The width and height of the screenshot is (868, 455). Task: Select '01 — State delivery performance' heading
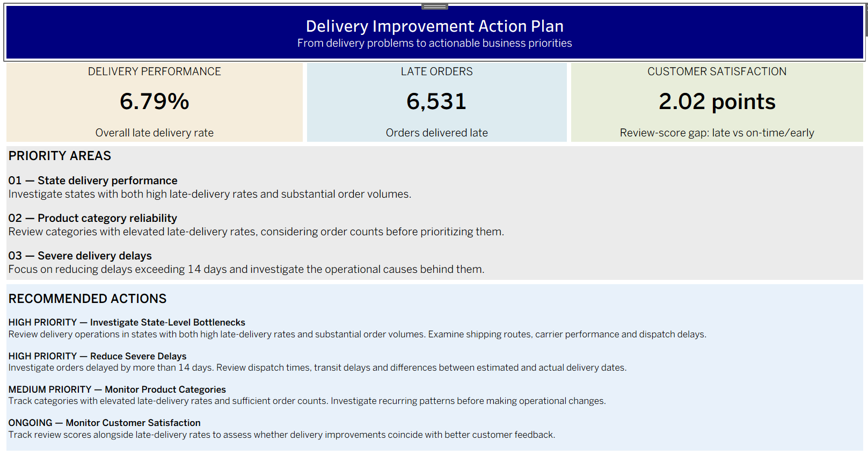point(93,180)
